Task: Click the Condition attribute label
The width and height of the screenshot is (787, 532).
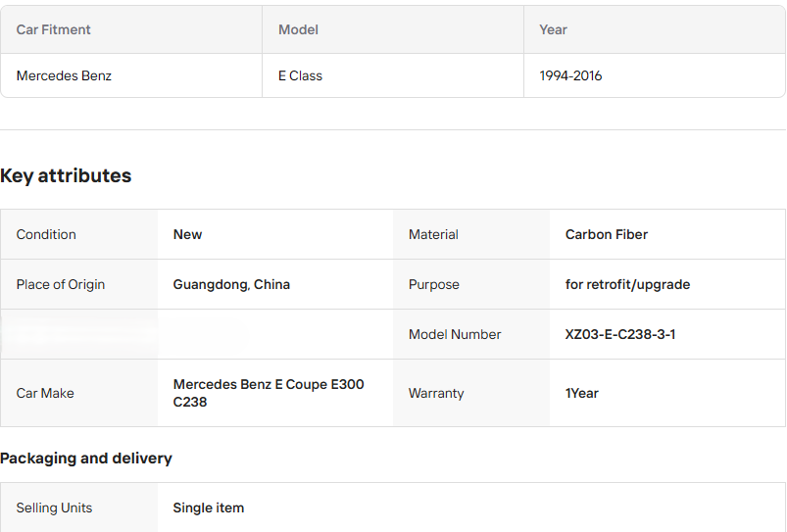Action: point(46,234)
